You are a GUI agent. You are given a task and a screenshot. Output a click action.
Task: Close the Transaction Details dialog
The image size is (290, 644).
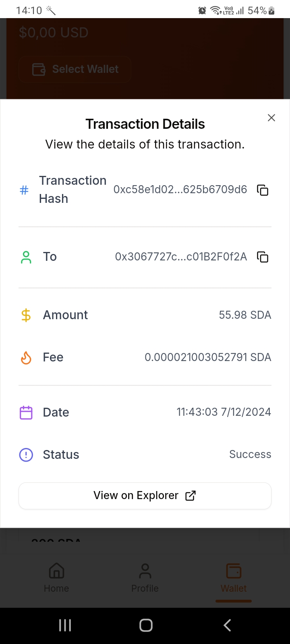click(x=271, y=118)
